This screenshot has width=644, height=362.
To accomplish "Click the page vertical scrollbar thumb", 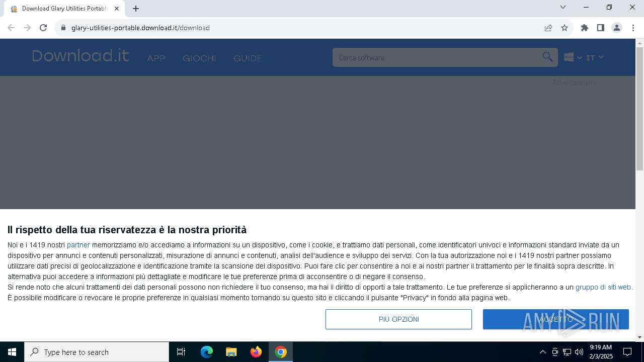I will [639, 109].
